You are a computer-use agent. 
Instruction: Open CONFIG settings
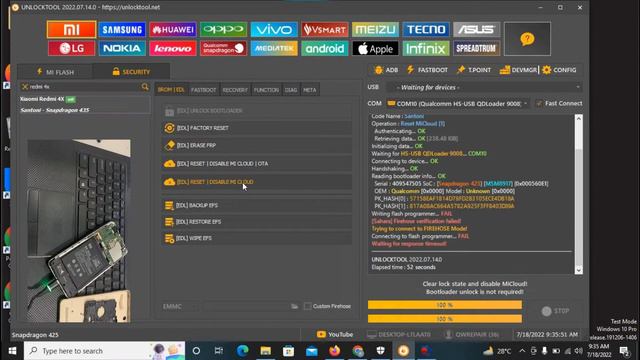[x=559, y=70]
